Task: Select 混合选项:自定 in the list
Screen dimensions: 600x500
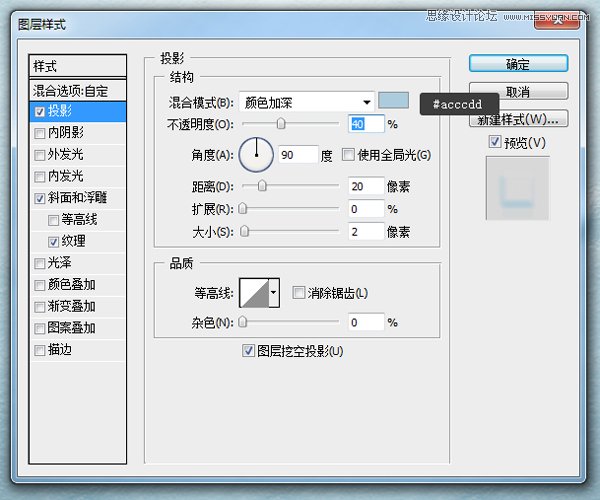Action: [78, 91]
